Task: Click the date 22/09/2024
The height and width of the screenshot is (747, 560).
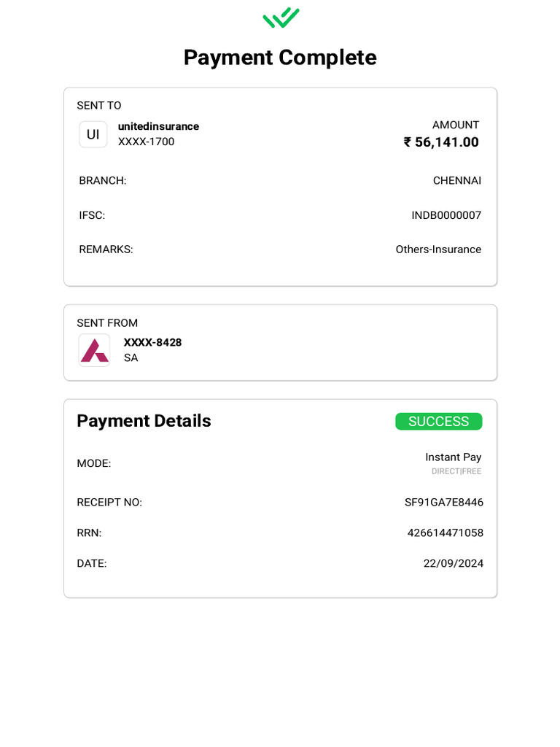Action: coord(454,563)
